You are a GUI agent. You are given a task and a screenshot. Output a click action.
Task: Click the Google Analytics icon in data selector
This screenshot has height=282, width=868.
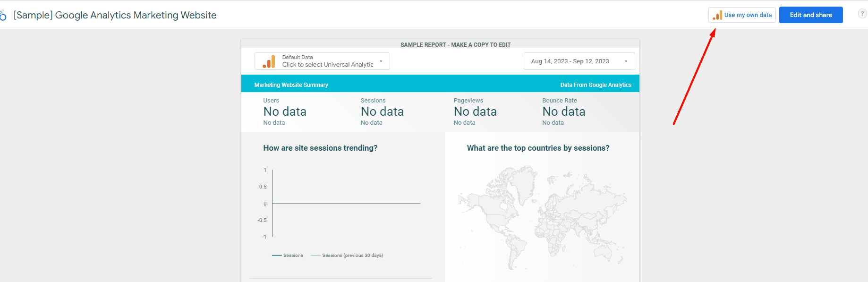(x=269, y=62)
